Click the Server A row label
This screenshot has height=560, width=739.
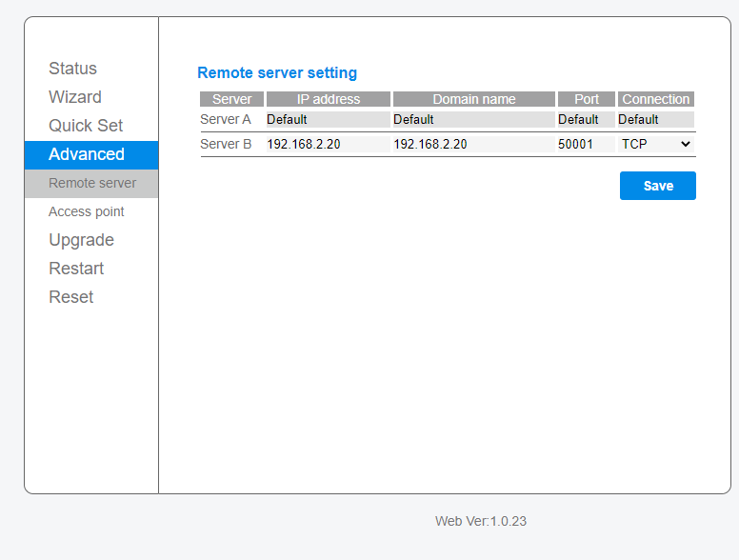pyautogui.click(x=226, y=119)
